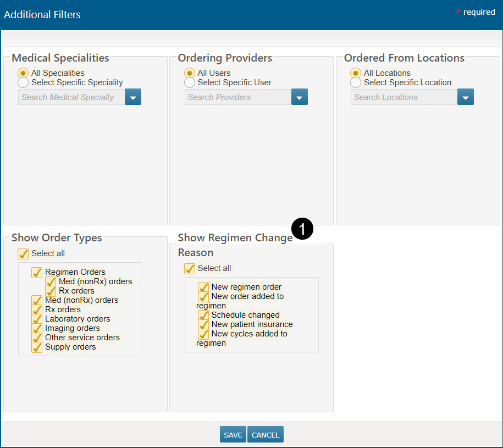Uncheck Select all under Show Order Types

(23, 253)
